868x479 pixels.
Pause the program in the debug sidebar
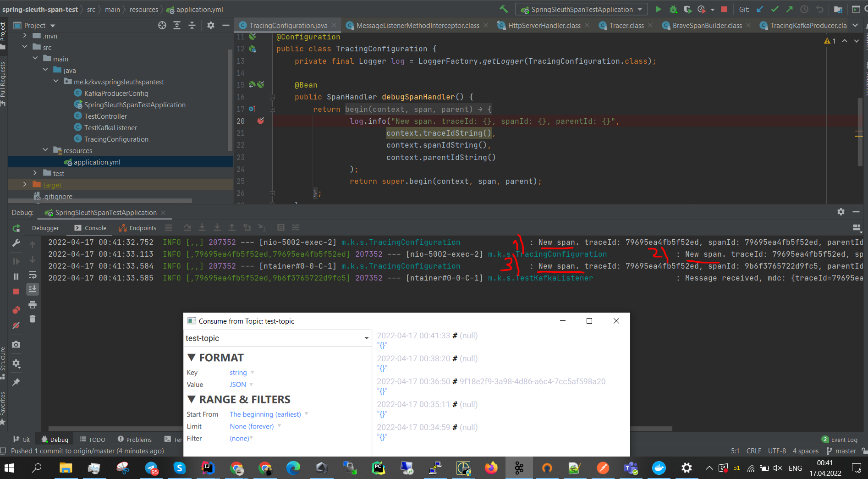16,276
